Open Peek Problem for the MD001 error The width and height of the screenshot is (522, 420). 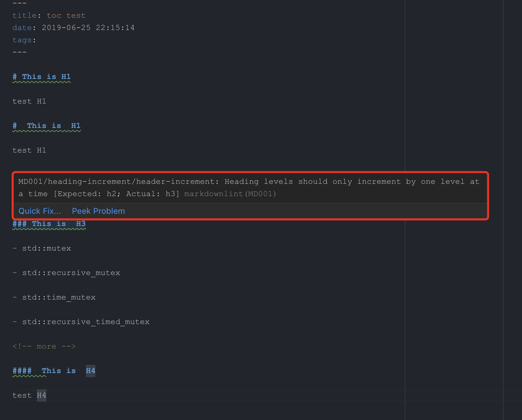click(98, 211)
